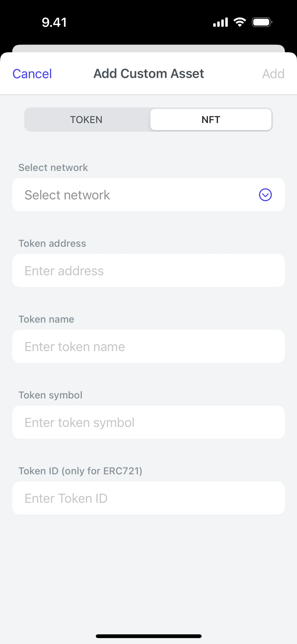Click the Token name label

tap(46, 319)
